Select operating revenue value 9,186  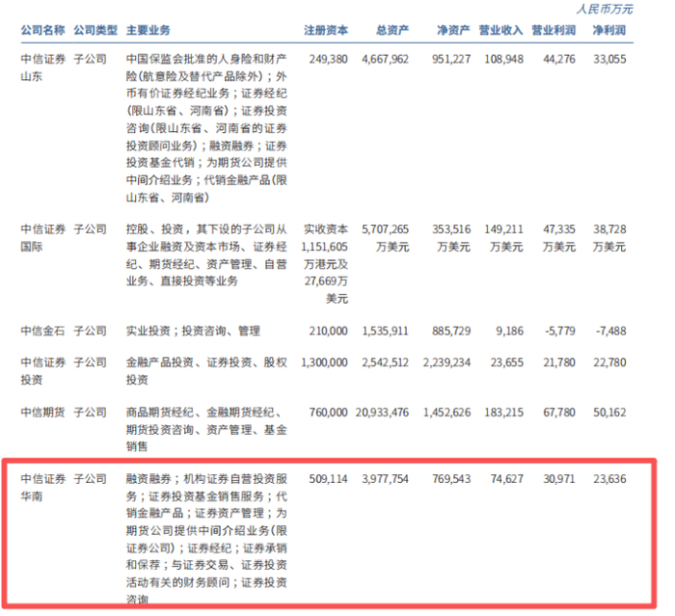point(510,331)
